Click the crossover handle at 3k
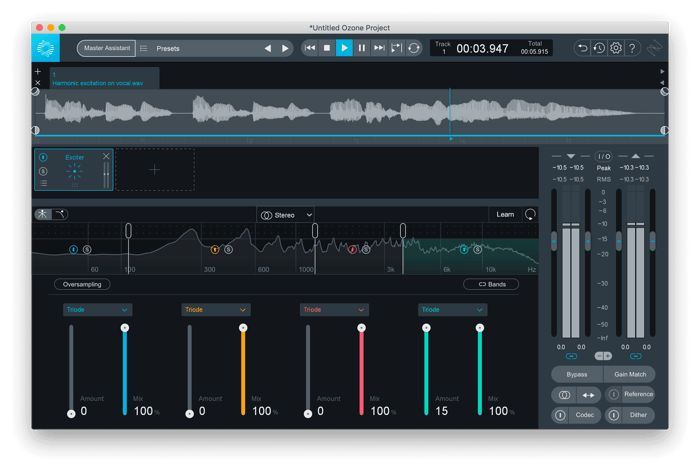This screenshot has height=471, width=700. (x=403, y=230)
